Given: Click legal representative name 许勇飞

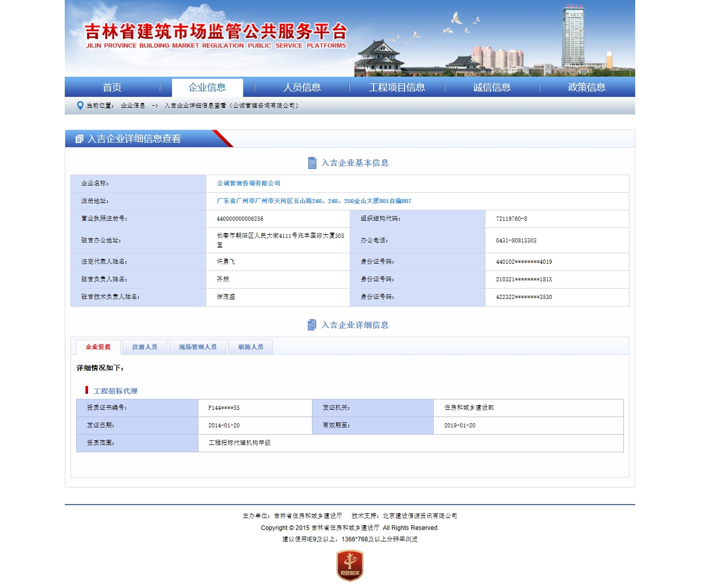Looking at the screenshot, I should pos(226,262).
